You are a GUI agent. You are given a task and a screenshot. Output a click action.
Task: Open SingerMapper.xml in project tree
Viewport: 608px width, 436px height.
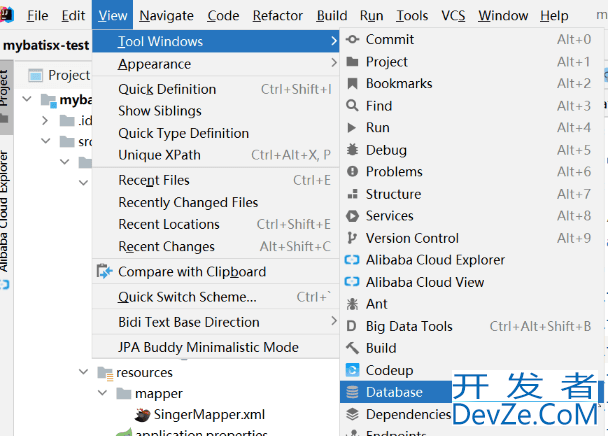pyautogui.click(x=209, y=414)
